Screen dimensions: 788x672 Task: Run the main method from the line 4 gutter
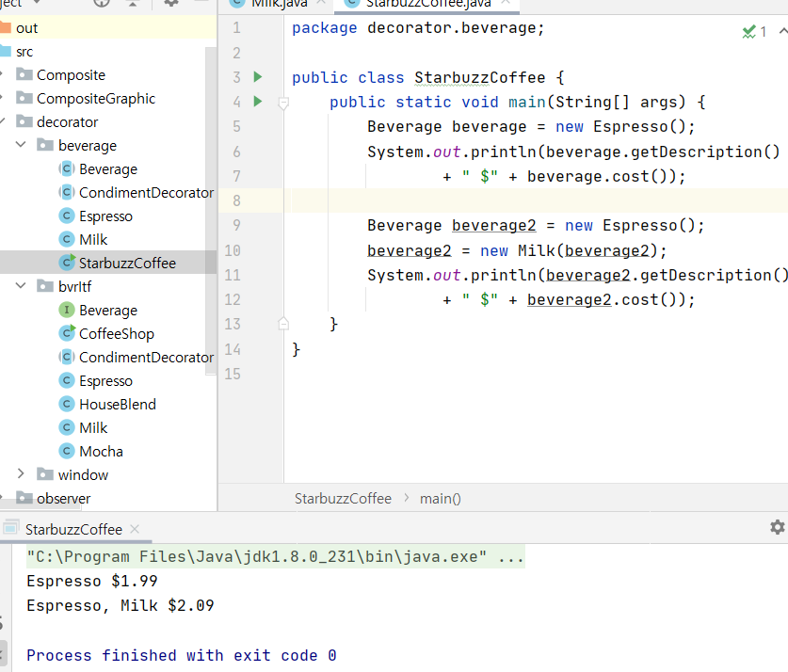click(258, 102)
